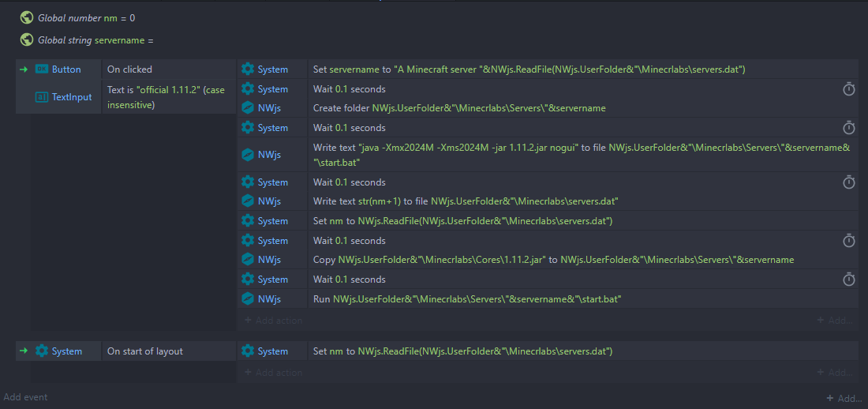
Task: Select the 'Global number nm = 0' variable line
Action: click(86, 17)
